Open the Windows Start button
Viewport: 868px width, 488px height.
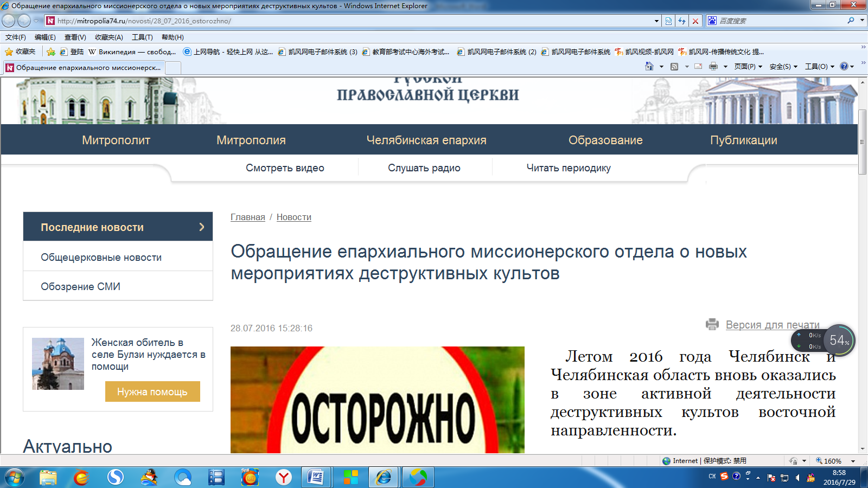[15, 478]
